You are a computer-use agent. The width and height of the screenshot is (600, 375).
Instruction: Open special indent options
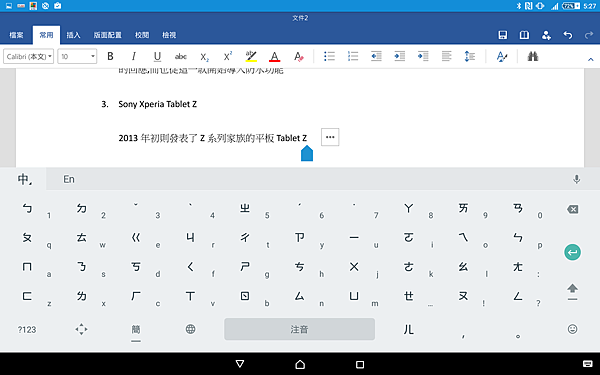423,57
